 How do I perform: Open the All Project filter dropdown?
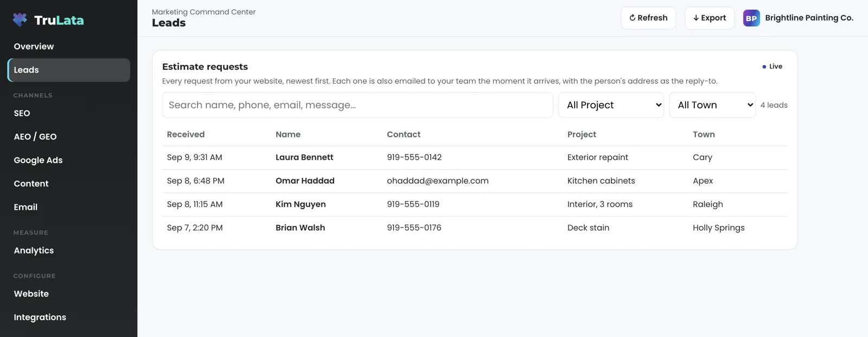(611, 105)
